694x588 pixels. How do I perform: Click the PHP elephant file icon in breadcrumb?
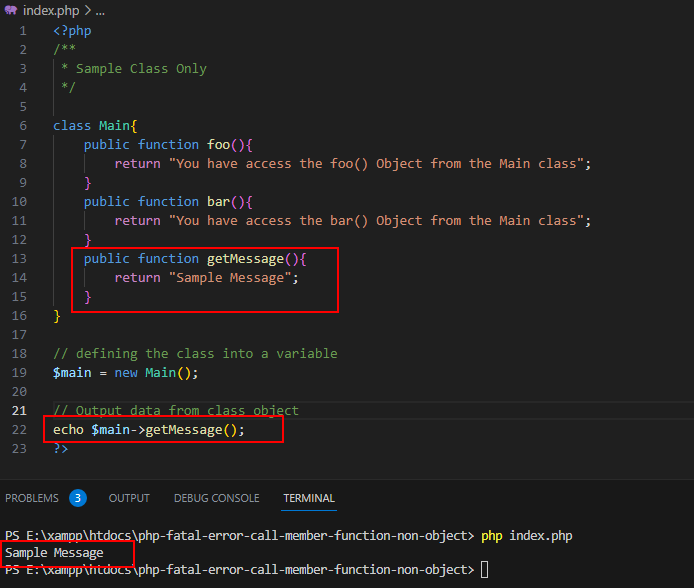[x=11, y=10]
